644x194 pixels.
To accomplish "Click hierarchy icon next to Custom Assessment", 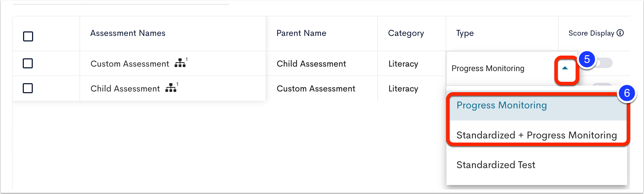I will (180, 63).
